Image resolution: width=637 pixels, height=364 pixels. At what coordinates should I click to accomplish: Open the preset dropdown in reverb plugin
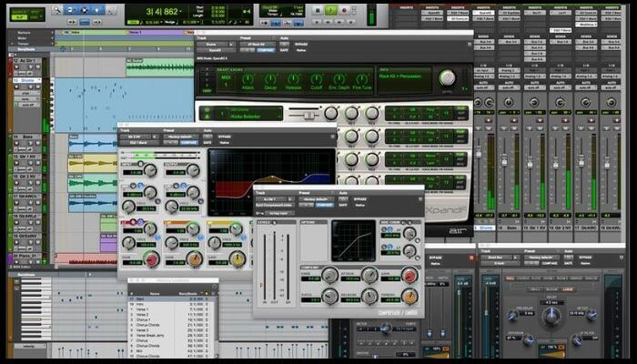point(542,258)
